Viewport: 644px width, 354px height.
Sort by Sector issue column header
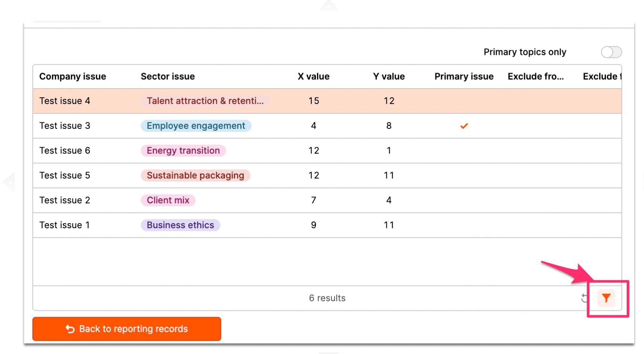168,76
